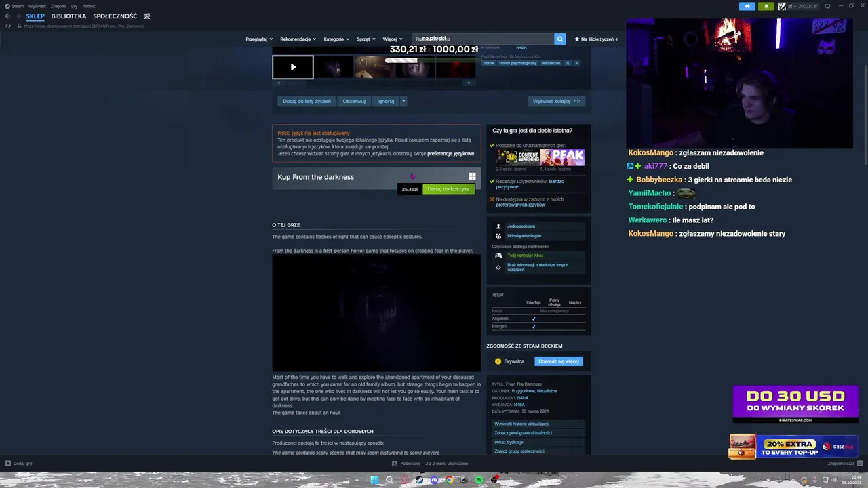Screen dimensions: 868x488
Task: Open Windows Start menu
Action: click(x=374, y=480)
